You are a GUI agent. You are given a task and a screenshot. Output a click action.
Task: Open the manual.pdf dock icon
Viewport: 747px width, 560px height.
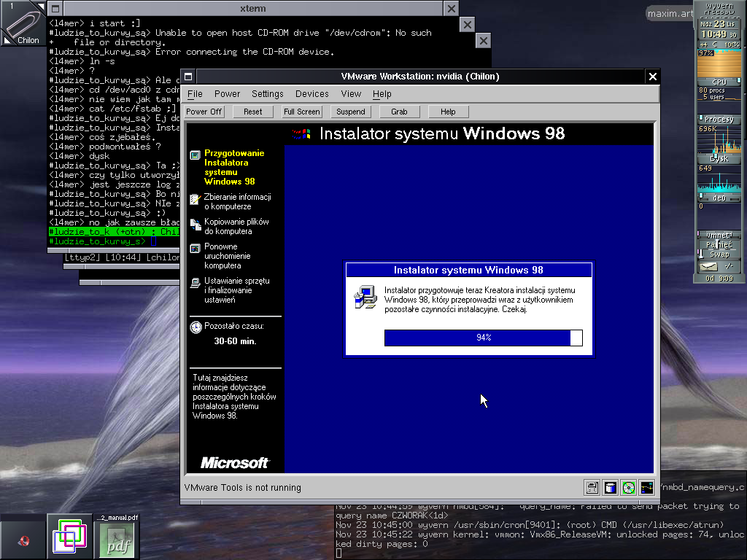(x=117, y=537)
